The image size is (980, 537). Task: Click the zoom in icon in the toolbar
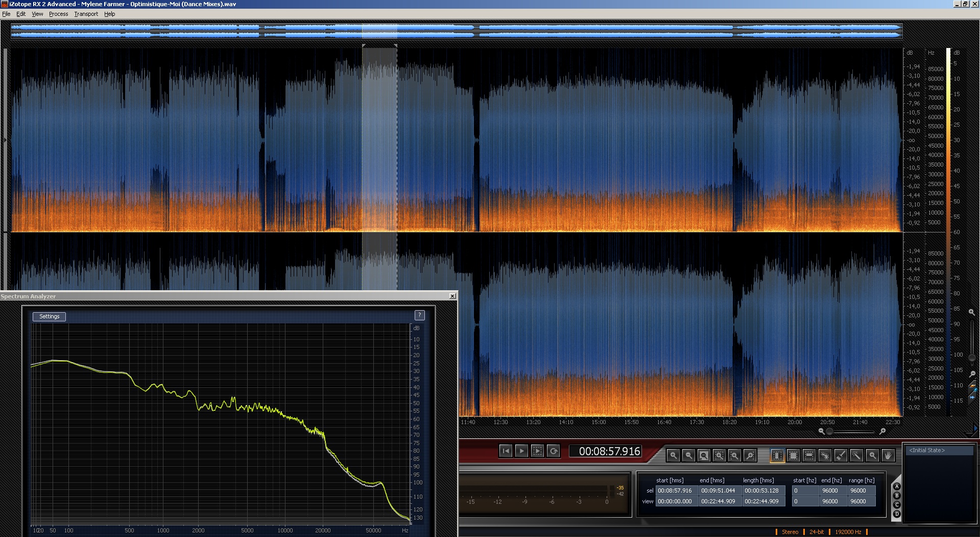coord(673,455)
